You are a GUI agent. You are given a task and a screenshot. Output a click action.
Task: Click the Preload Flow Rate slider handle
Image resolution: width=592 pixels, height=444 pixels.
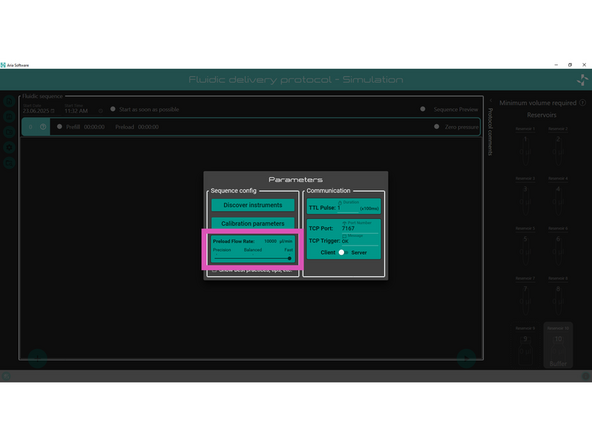[x=290, y=259]
